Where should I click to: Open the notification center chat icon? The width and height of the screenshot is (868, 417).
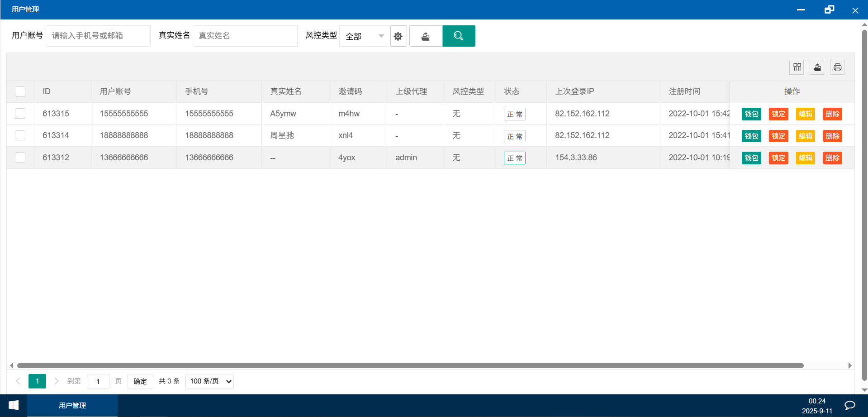(x=850, y=405)
